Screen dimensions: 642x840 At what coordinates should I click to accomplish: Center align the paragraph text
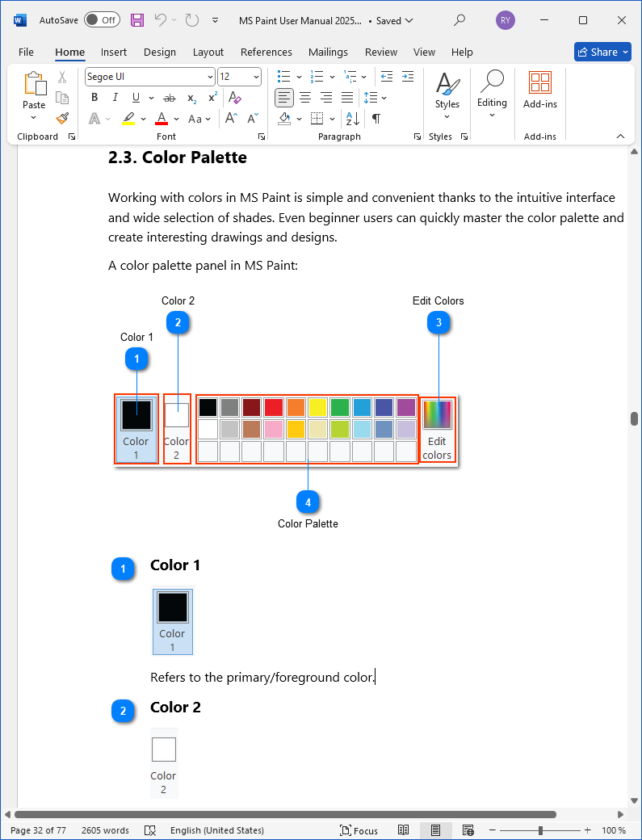pos(305,98)
